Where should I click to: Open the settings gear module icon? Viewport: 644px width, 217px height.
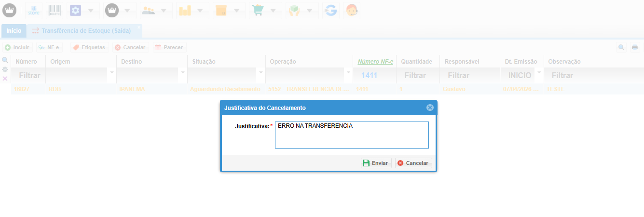point(75,10)
